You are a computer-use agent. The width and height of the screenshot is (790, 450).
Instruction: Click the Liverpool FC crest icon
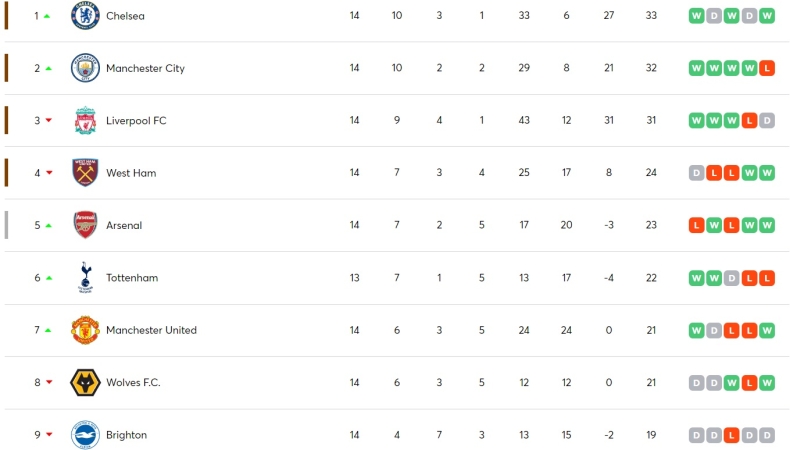[85, 121]
